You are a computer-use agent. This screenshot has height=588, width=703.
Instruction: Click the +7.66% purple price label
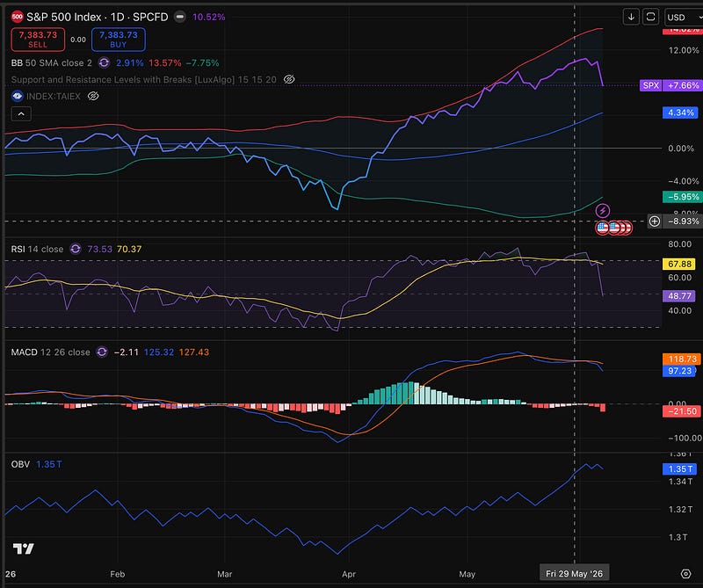click(683, 85)
